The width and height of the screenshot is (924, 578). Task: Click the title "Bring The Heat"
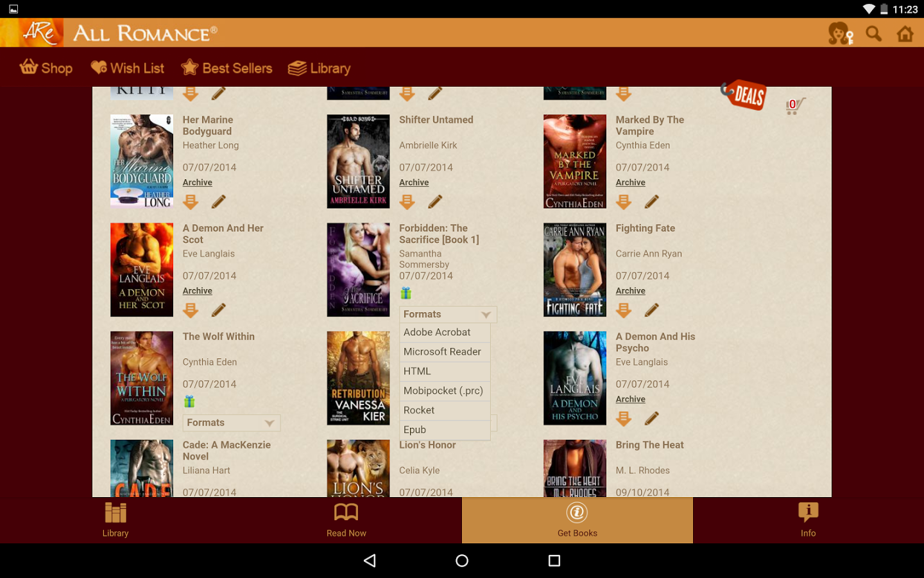point(650,445)
